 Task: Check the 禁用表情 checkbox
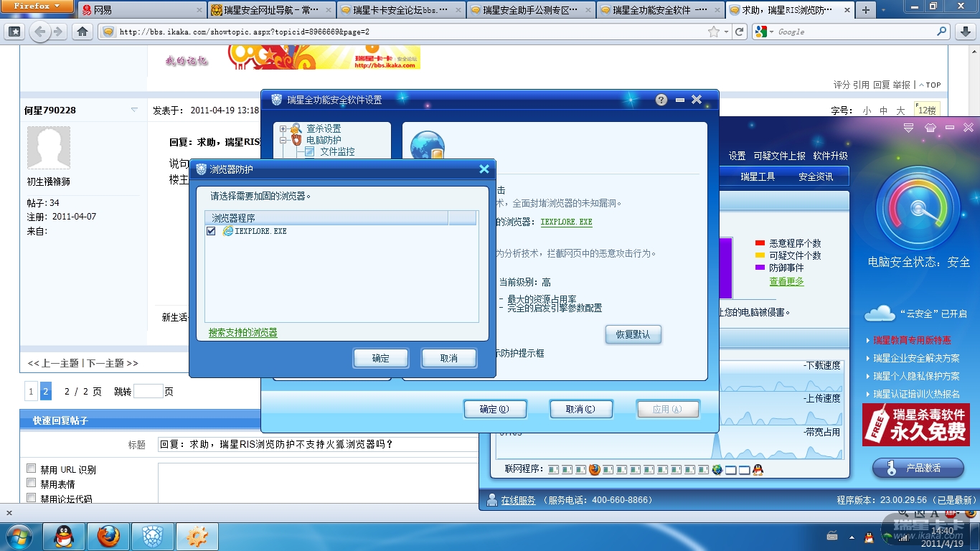point(31,484)
